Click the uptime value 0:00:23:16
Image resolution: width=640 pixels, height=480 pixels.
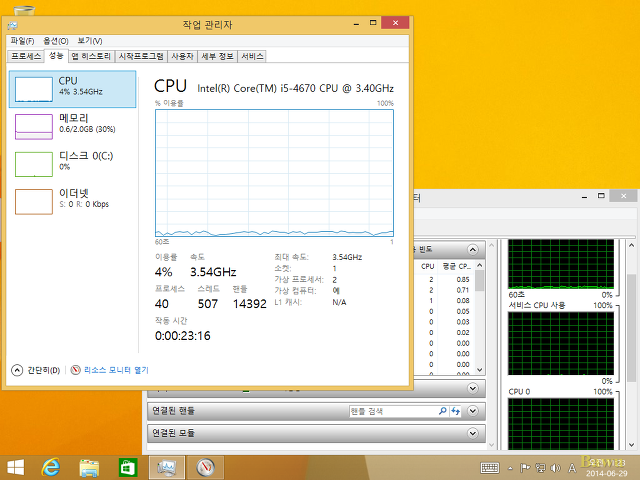182,336
